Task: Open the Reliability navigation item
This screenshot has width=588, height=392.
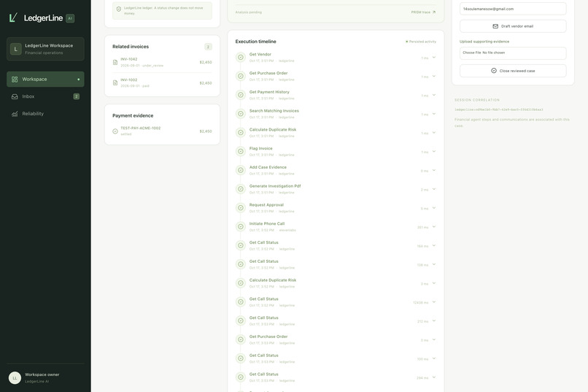Action: [45, 114]
